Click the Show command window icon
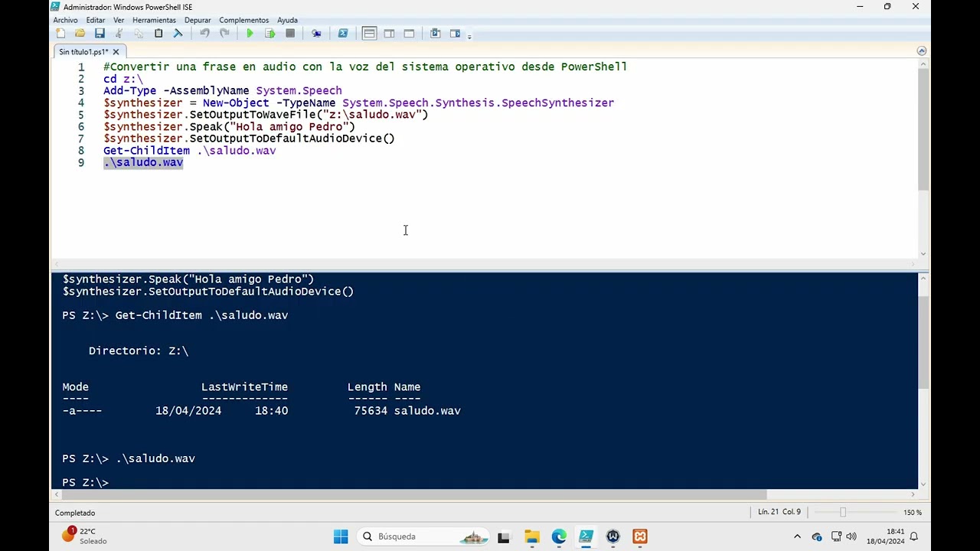The image size is (980, 551). (435, 34)
